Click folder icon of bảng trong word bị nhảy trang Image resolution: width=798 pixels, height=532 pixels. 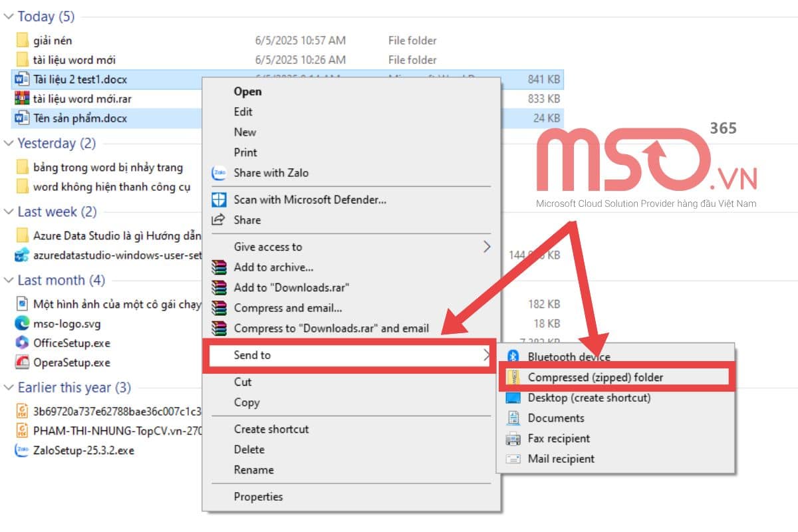click(x=22, y=168)
